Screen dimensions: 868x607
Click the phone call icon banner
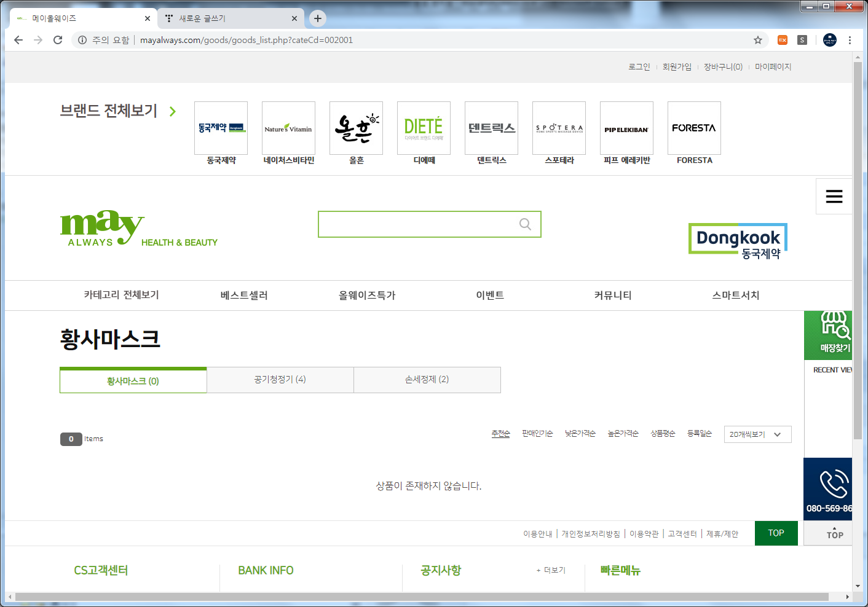click(x=828, y=489)
